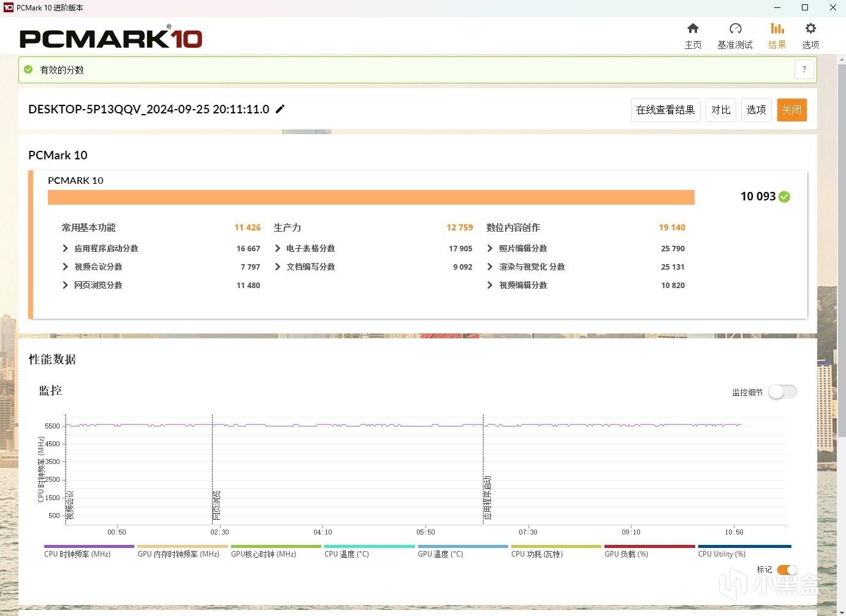Screen dimensions: 846x616
Task: Click the app start-up score value 16 667
Action: tap(248, 248)
